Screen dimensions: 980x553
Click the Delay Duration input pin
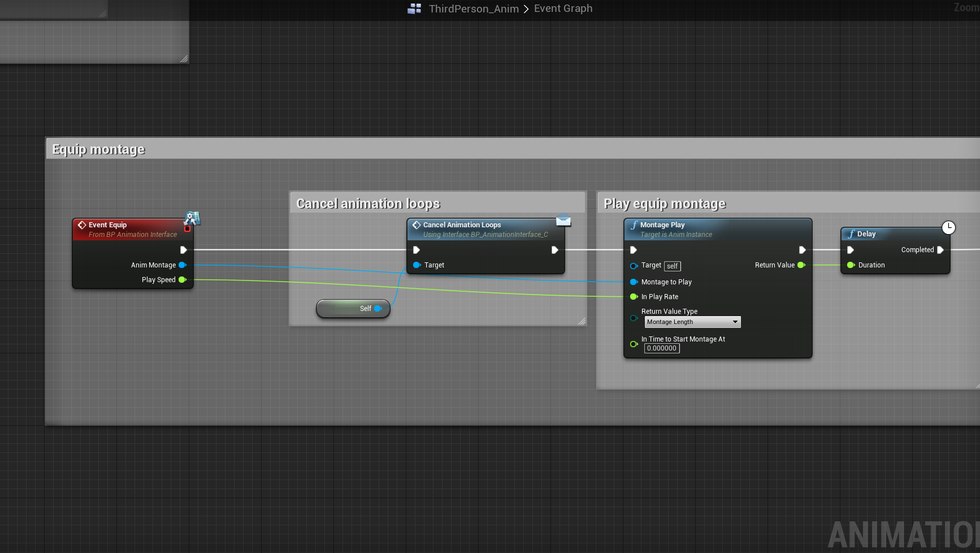(x=851, y=265)
